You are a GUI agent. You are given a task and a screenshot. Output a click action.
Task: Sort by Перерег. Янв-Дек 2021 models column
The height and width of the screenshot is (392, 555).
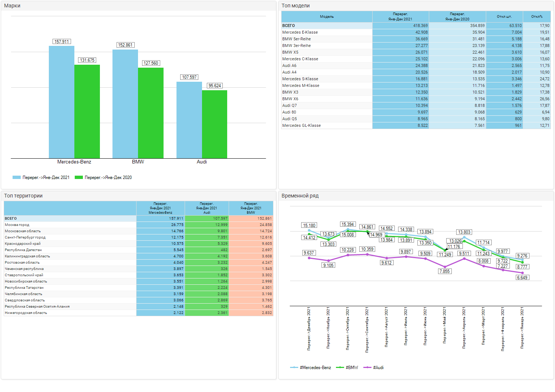(x=401, y=17)
